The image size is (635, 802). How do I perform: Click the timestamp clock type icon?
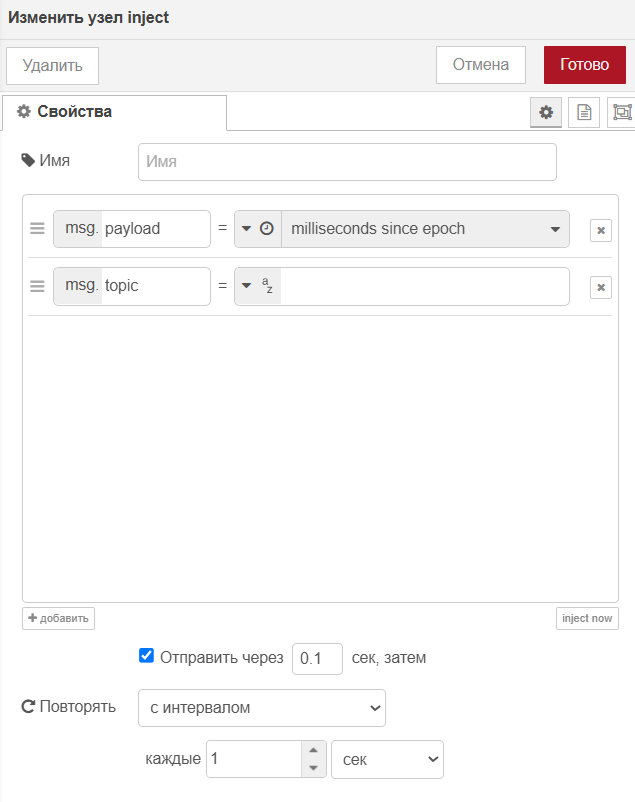267,229
